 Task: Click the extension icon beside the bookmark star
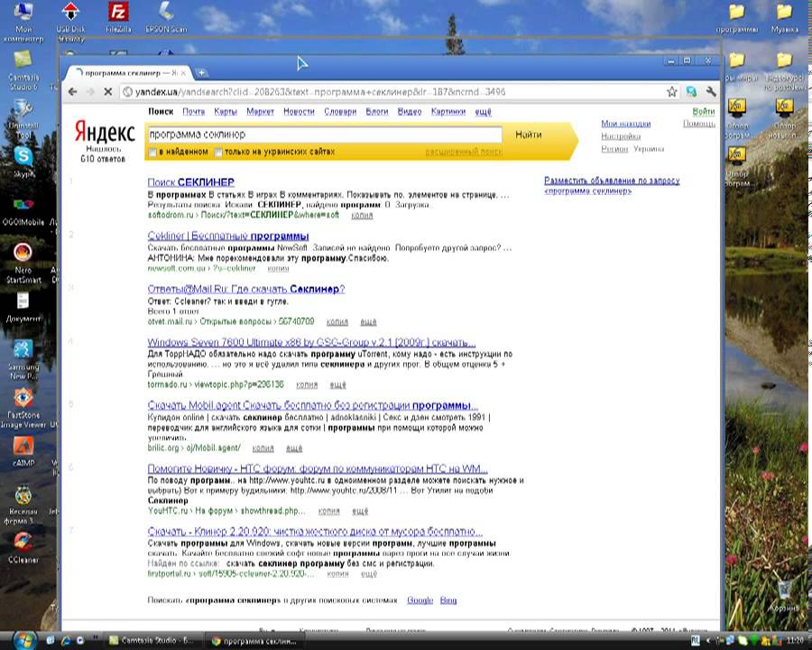point(691,92)
